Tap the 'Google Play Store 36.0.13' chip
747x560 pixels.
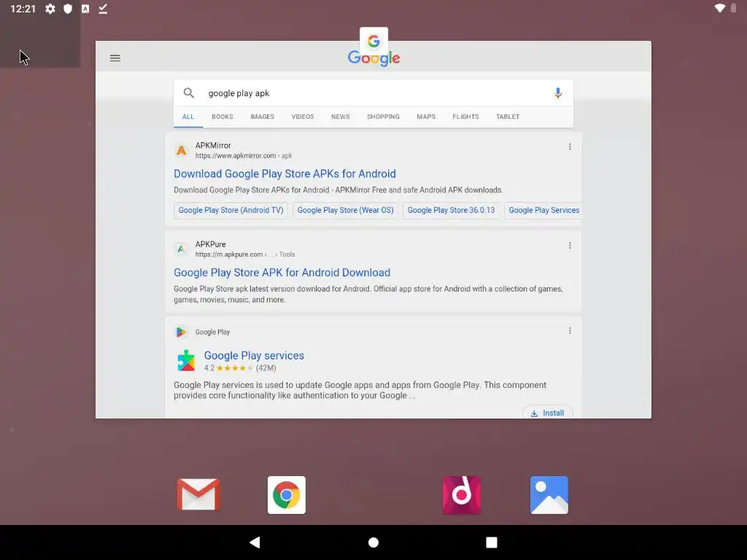coord(451,210)
